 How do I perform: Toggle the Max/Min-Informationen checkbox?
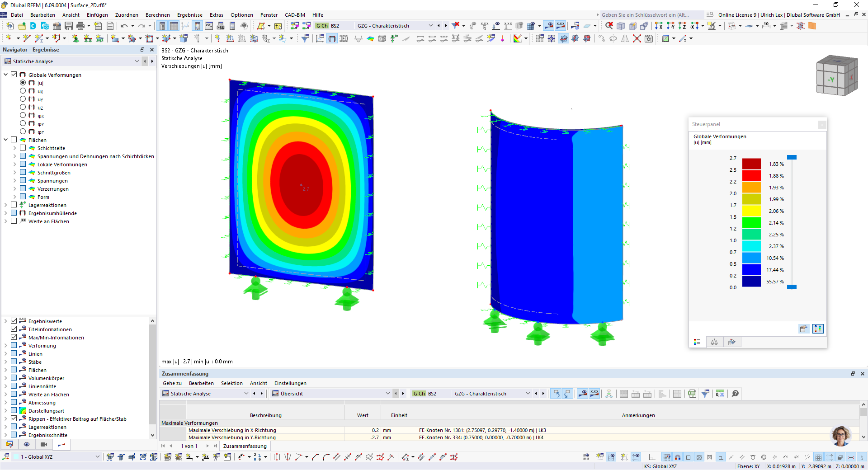click(x=14, y=337)
